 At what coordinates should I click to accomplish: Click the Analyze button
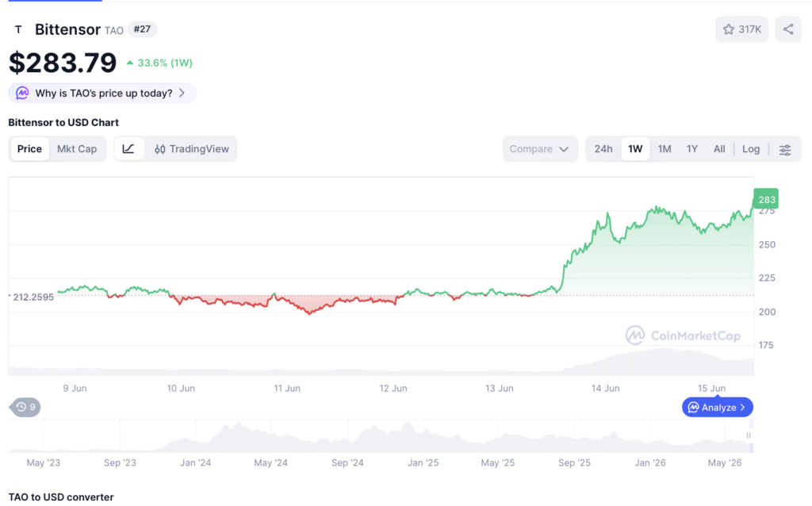click(717, 408)
